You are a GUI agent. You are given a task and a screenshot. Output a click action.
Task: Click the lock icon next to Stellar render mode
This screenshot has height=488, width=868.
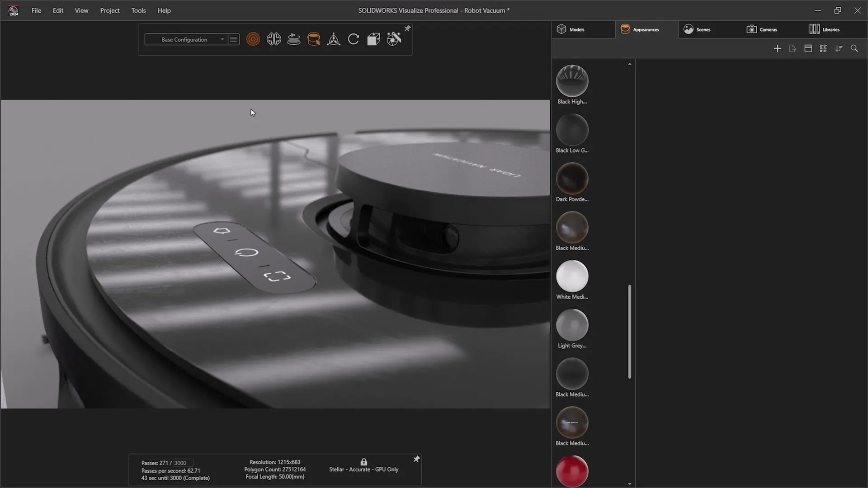(363, 462)
